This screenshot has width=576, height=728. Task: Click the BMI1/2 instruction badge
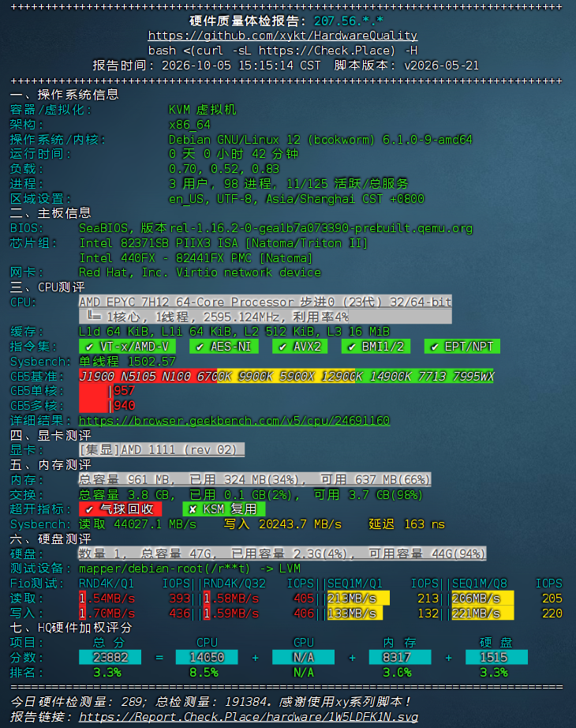coord(376,347)
